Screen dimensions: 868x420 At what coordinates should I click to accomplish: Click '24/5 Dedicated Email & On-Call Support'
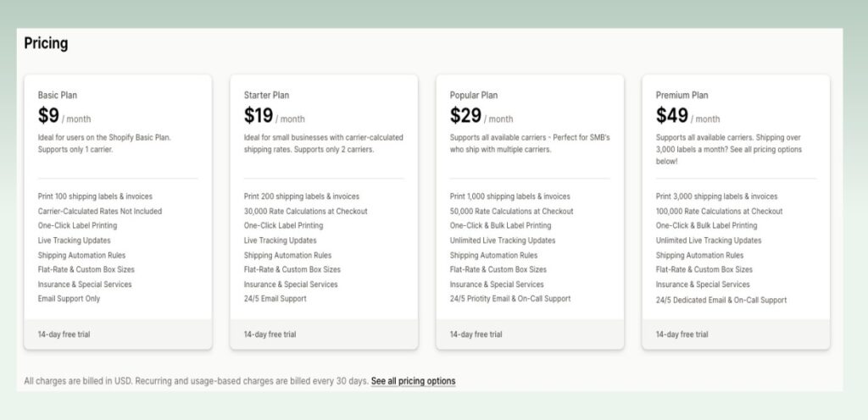[x=721, y=300]
